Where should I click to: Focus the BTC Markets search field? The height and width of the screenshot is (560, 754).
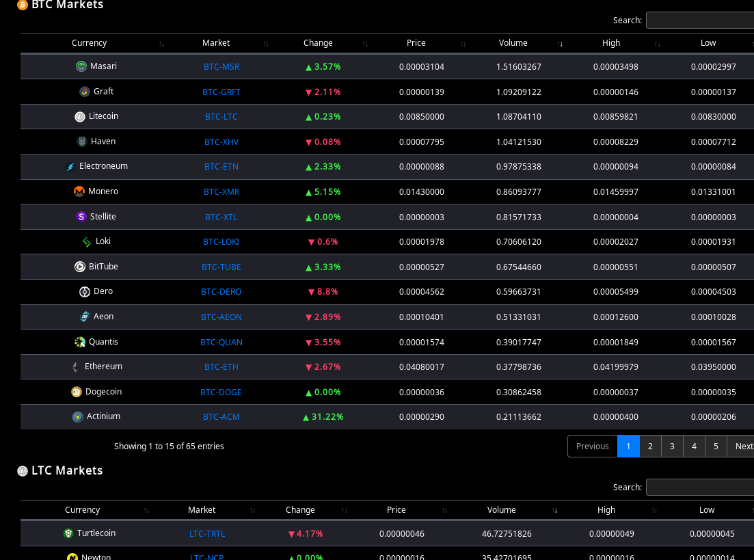(x=700, y=21)
